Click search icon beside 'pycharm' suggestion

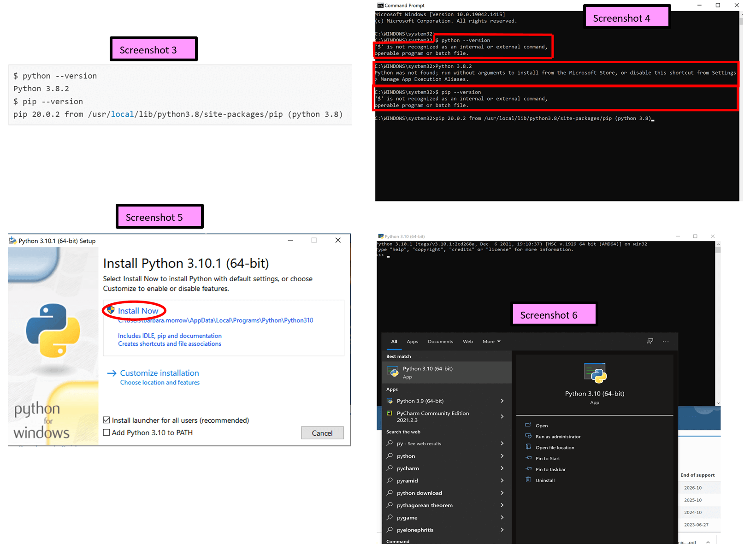coord(390,468)
